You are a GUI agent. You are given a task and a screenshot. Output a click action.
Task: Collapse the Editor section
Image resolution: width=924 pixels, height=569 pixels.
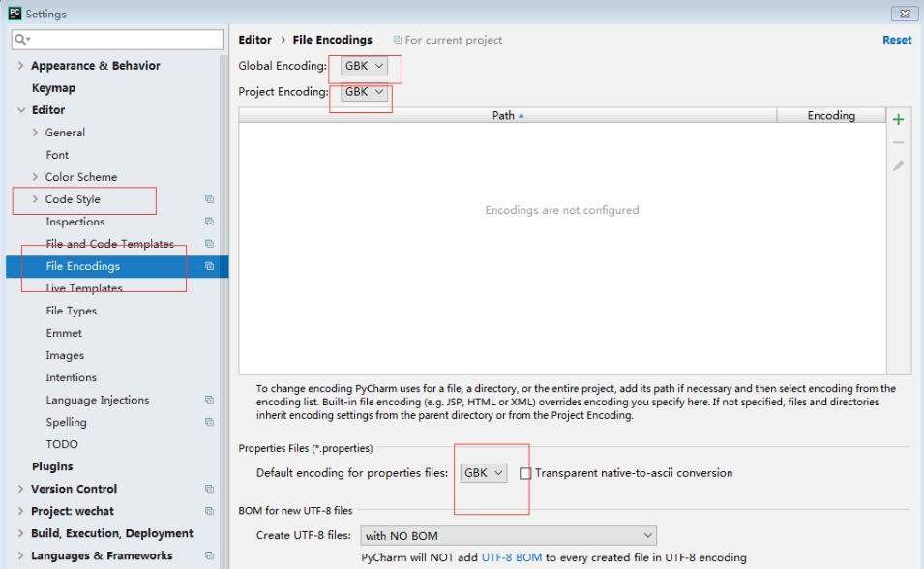21,110
